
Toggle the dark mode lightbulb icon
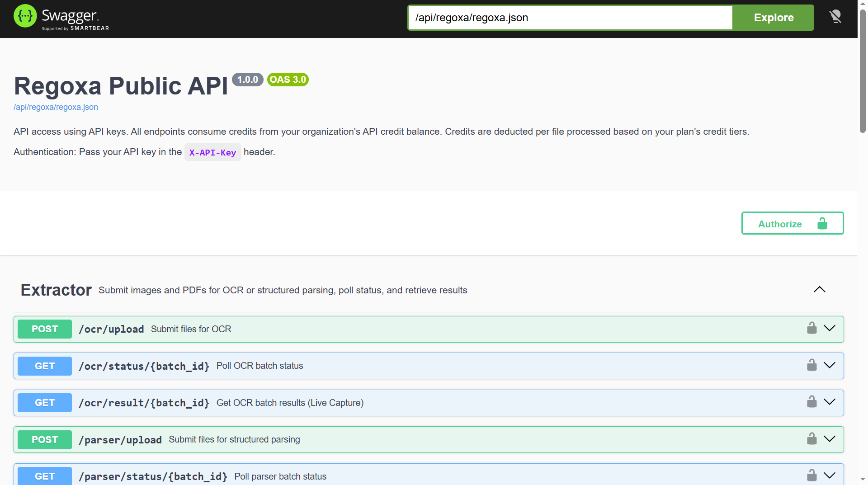[835, 17]
